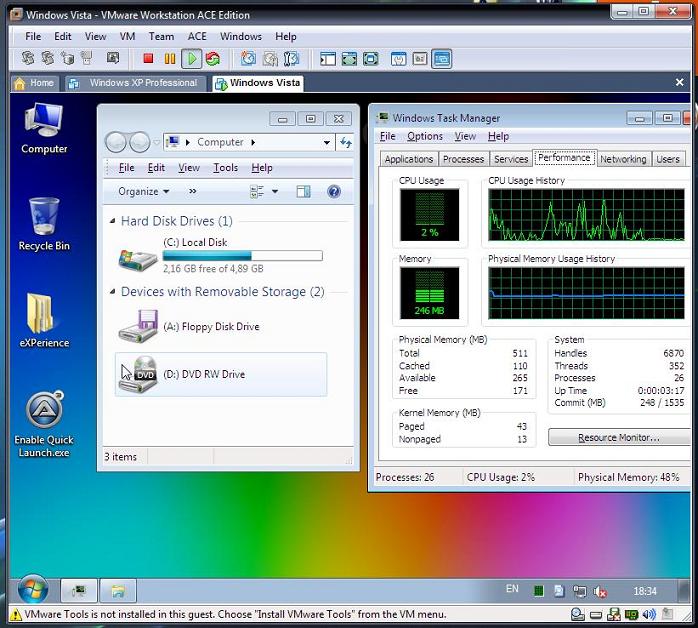
Task: Open the Explorer Tools menu
Action: [x=225, y=168]
